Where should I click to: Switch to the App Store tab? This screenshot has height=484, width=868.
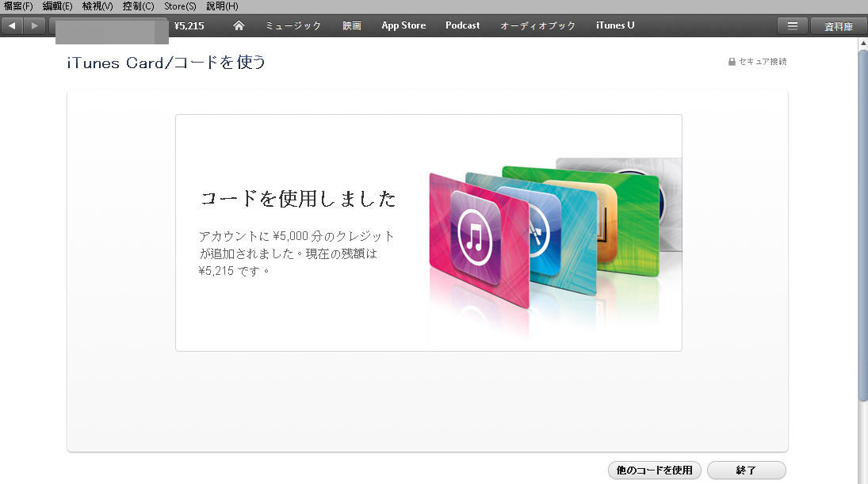403,25
